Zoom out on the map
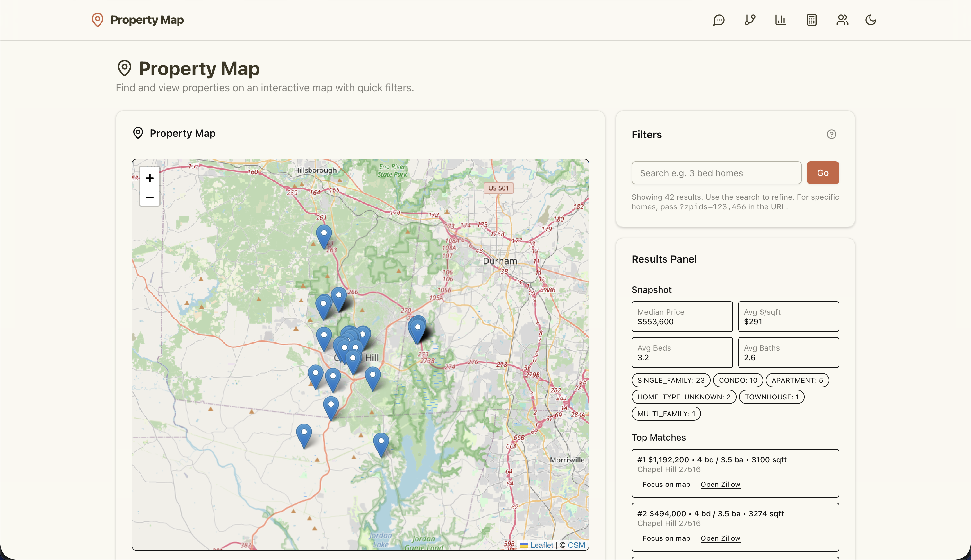 (150, 197)
